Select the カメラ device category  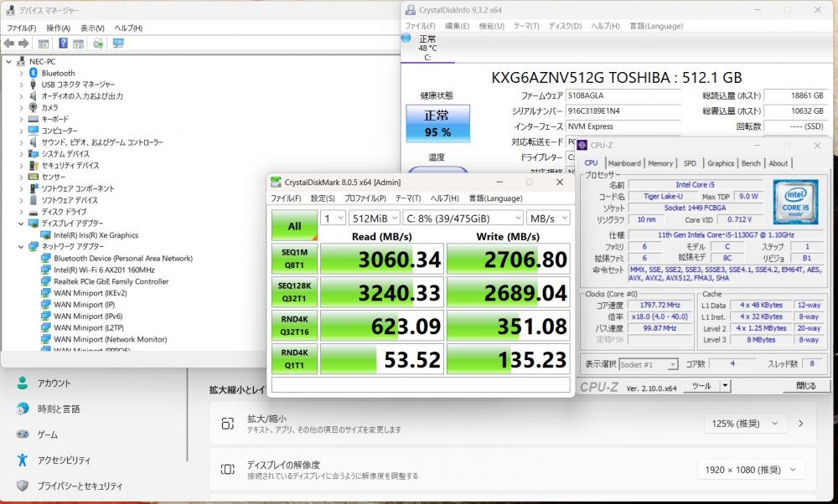[x=49, y=108]
